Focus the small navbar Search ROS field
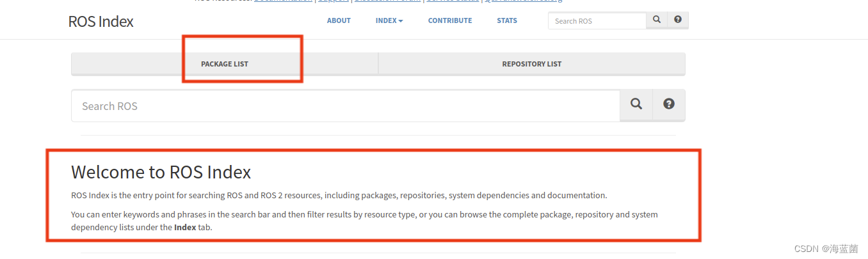Viewport: 868px width, 259px height. click(x=597, y=20)
